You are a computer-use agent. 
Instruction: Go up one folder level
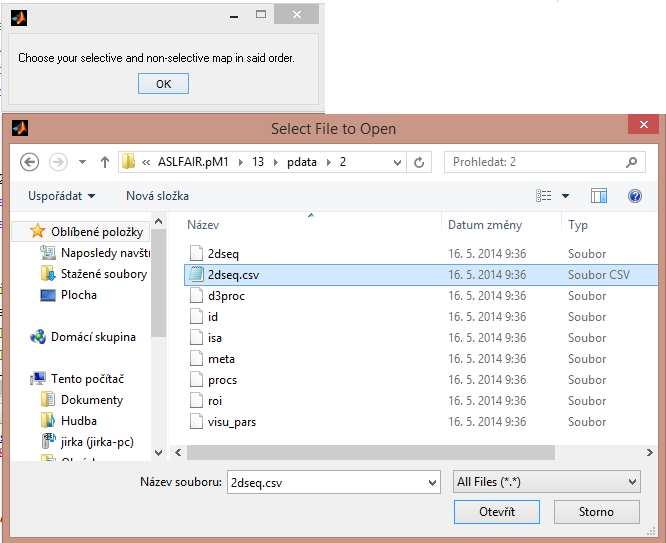click(x=105, y=162)
